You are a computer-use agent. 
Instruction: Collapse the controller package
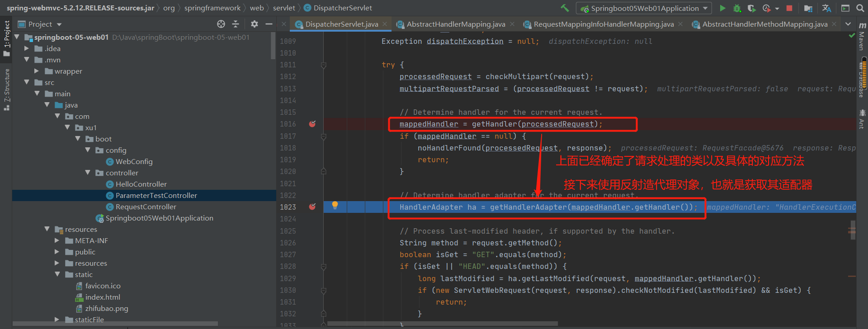(x=88, y=173)
